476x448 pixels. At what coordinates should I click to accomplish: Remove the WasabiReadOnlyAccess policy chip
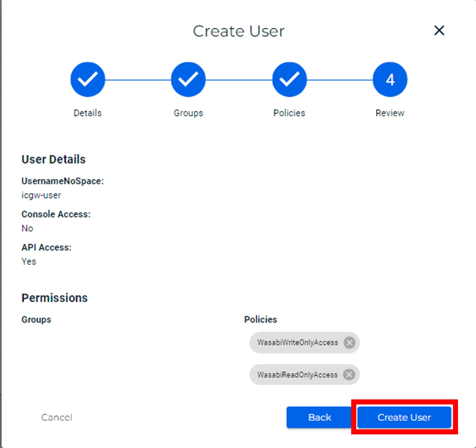point(349,375)
